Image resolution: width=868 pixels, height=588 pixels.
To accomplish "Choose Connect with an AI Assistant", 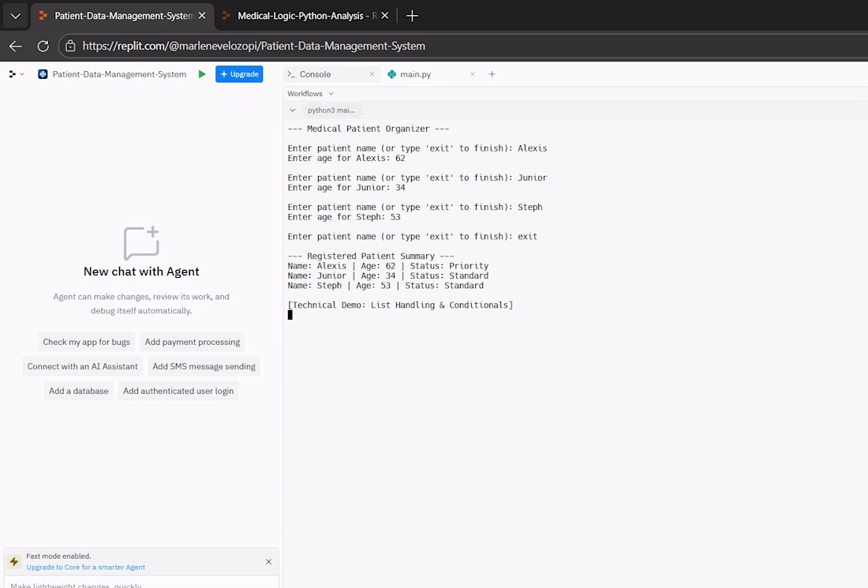I will pyautogui.click(x=83, y=366).
